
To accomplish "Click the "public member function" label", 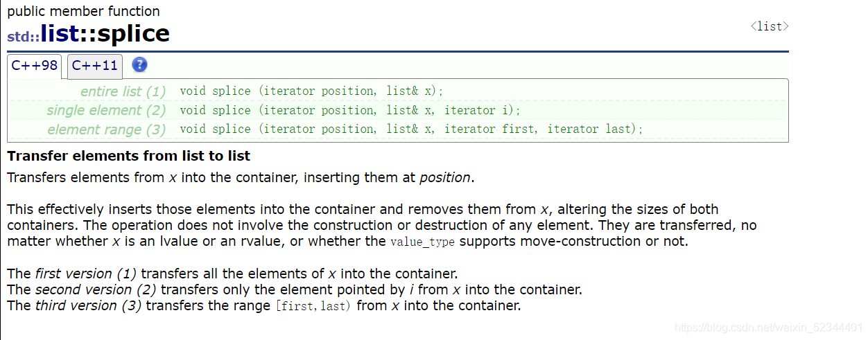I will coord(83,11).
